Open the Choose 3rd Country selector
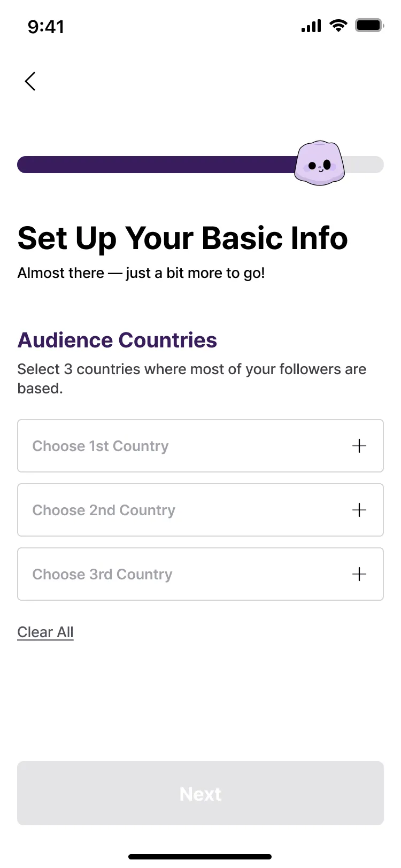 click(182, 574)
